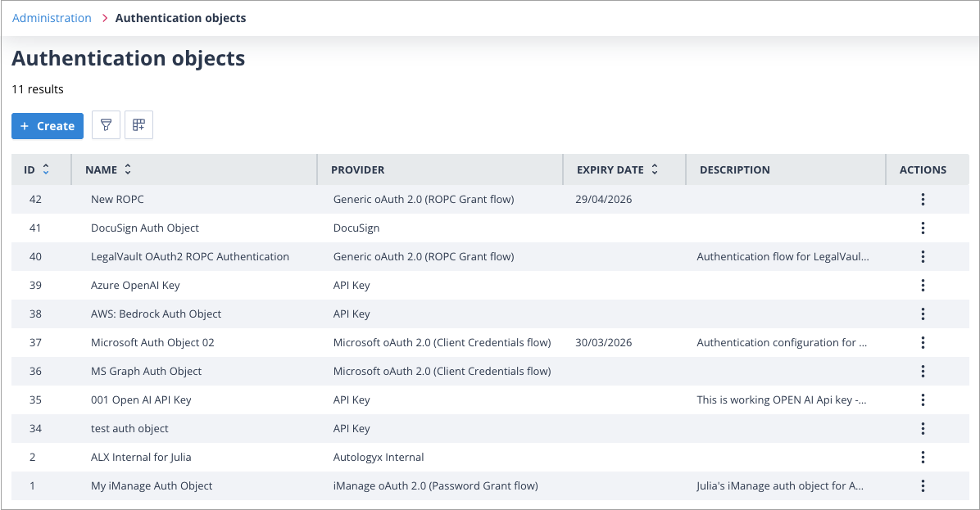The height and width of the screenshot is (510, 980).
Task: Click ID 39 cell
Action: pos(35,285)
